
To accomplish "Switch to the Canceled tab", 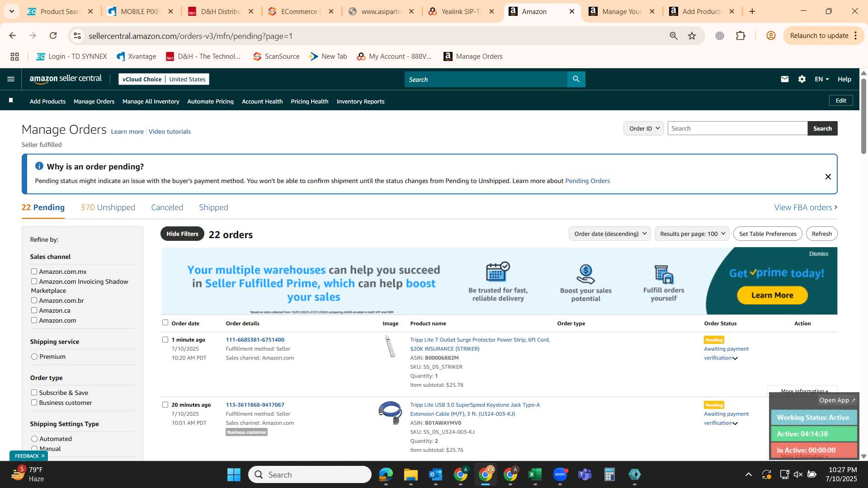I will (x=167, y=207).
